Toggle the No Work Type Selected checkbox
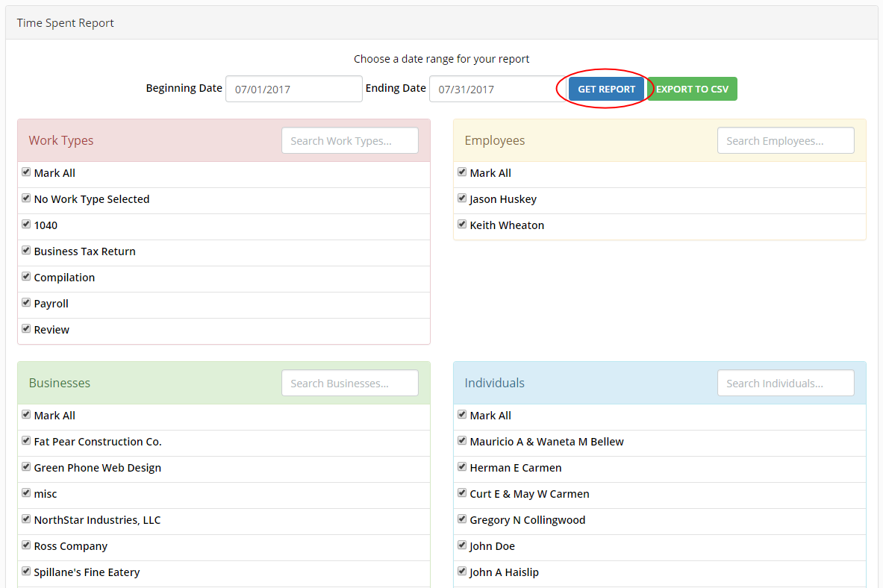The width and height of the screenshot is (883, 588). tap(26, 198)
